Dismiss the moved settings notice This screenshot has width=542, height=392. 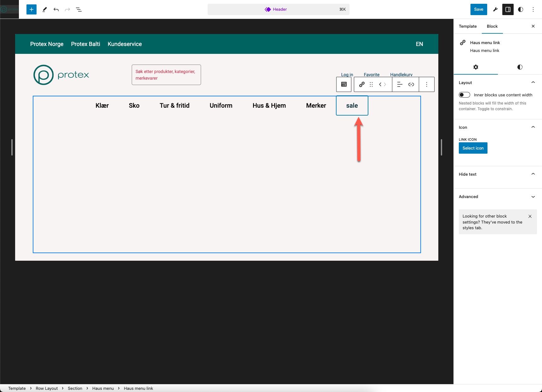coord(530,216)
